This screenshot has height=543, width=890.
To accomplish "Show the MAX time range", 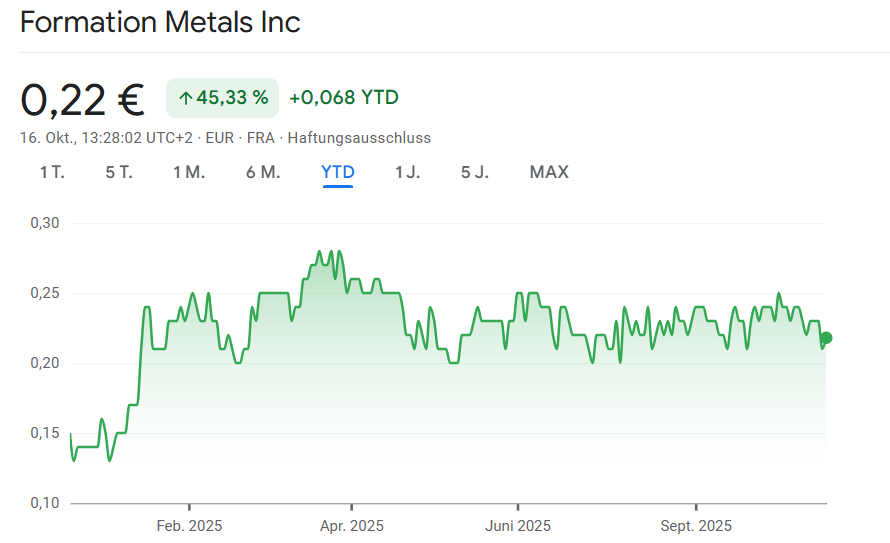I will click(549, 172).
